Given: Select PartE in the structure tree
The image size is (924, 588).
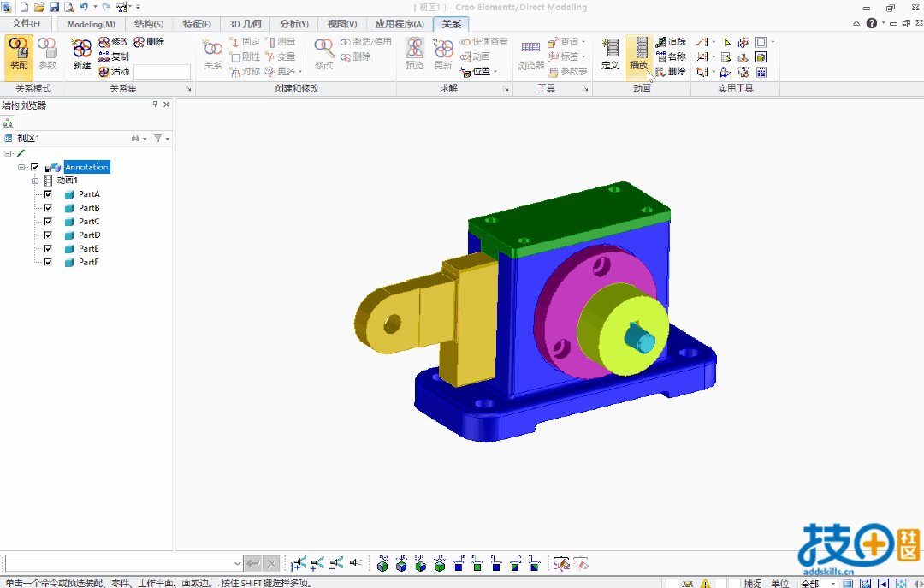Looking at the screenshot, I should [x=89, y=248].
